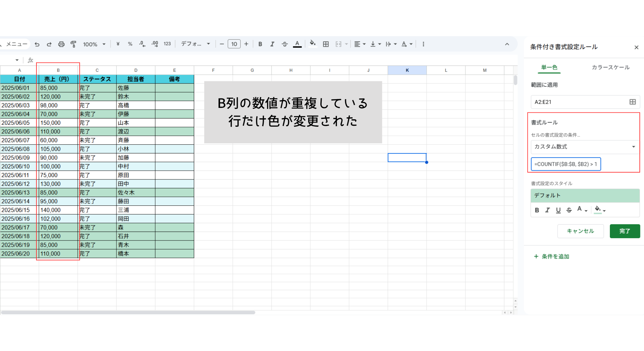Format as currency (yen)
Screen dimensions: 644x351
[118, 44]
